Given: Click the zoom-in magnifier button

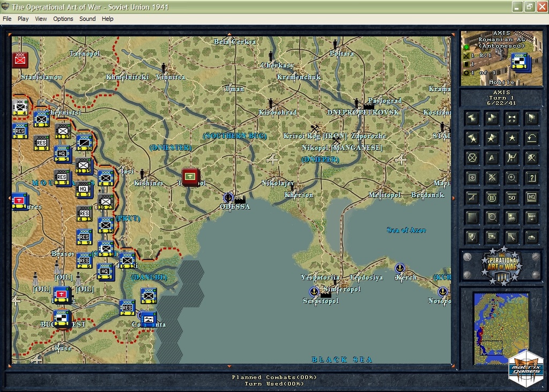Looking at the screenshot, I should [511, 178].
